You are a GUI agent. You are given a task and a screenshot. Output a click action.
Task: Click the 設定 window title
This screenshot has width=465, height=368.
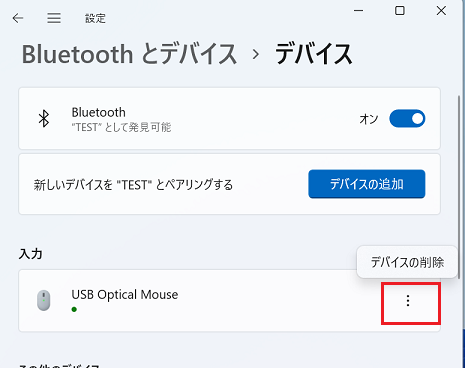(95, 18)
